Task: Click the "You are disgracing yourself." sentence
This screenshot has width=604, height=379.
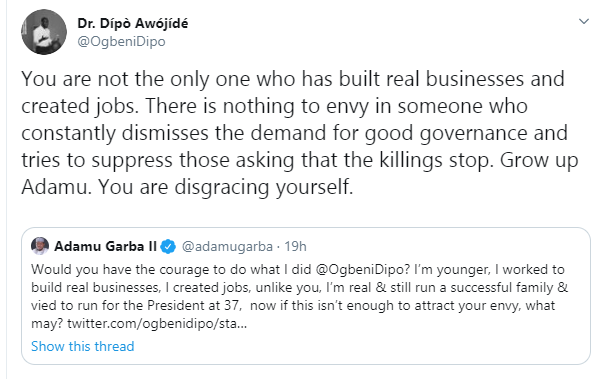Action: pyautogui.click(x=225, y=187)
